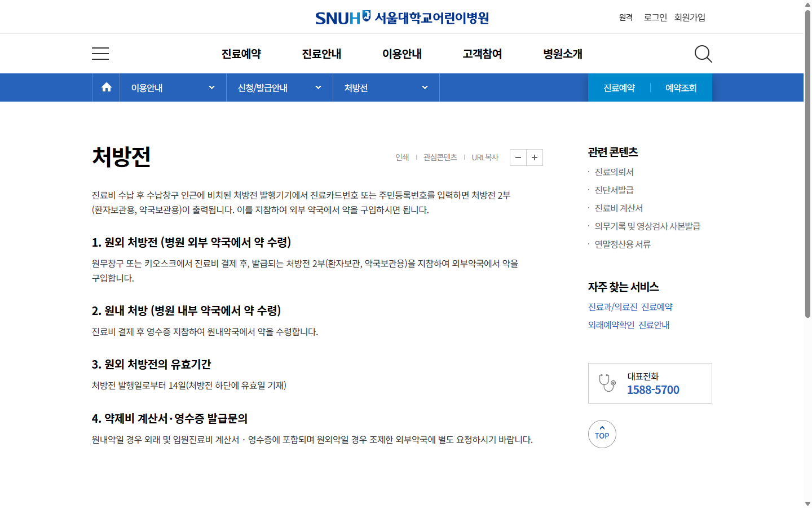This screenshot has height=508, width=812.
Task: Click 진료예약 button in blue bar
Action: tap(619, 87)
